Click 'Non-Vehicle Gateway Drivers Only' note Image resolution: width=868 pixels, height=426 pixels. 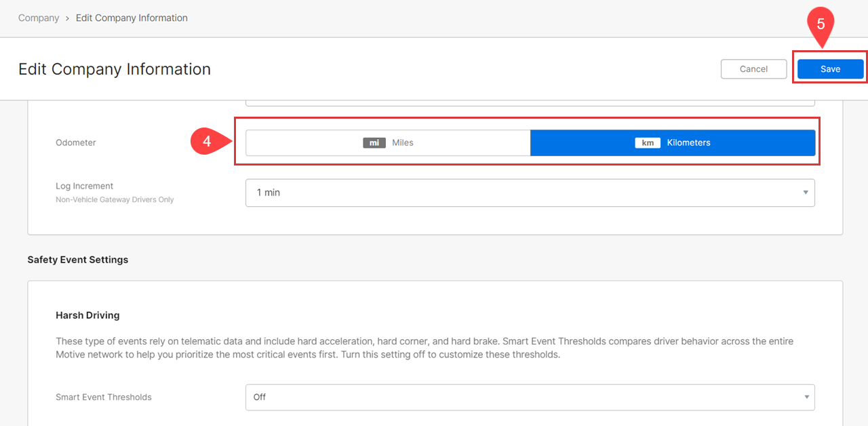click(115, 200)
